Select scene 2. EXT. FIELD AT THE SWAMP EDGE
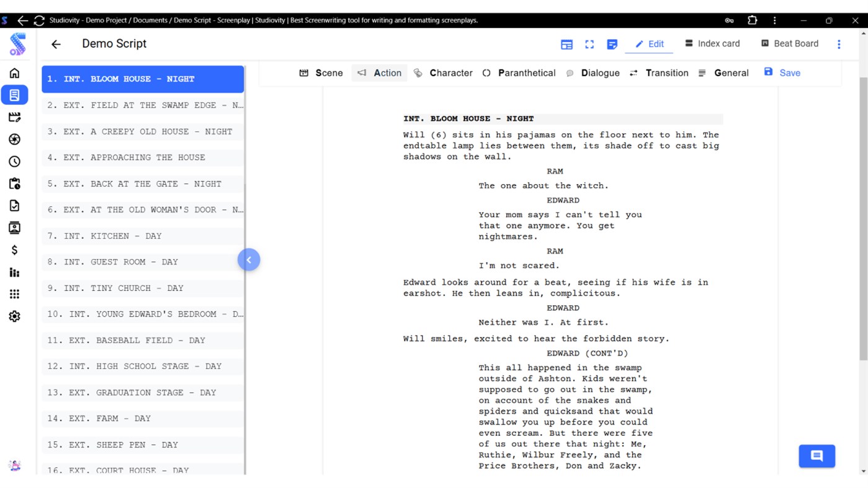The height and width of the screenshot is (488, 868). coord(143,105)
